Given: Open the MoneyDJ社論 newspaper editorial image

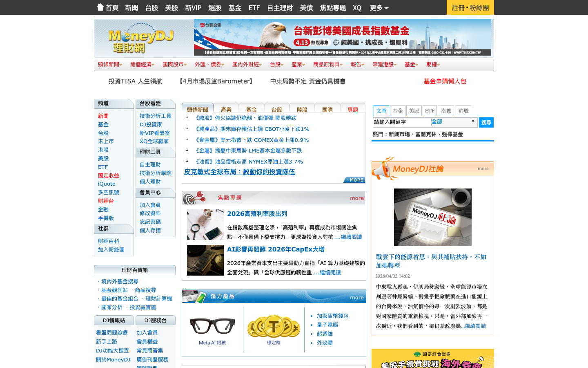Looking at the screenshot, I should click(x=433, y=217).
